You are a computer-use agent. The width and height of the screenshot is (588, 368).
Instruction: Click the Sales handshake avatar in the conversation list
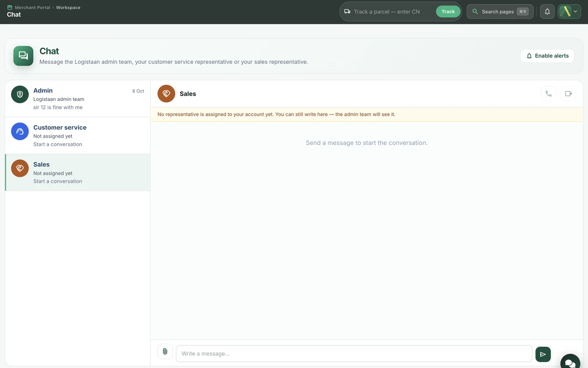click(x=20, y=168)
